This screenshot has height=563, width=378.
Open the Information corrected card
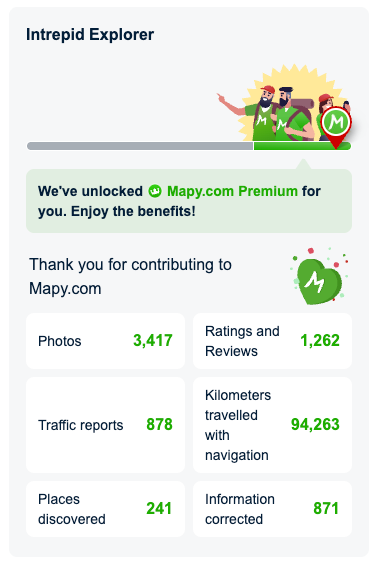click(x=272, y=509)
